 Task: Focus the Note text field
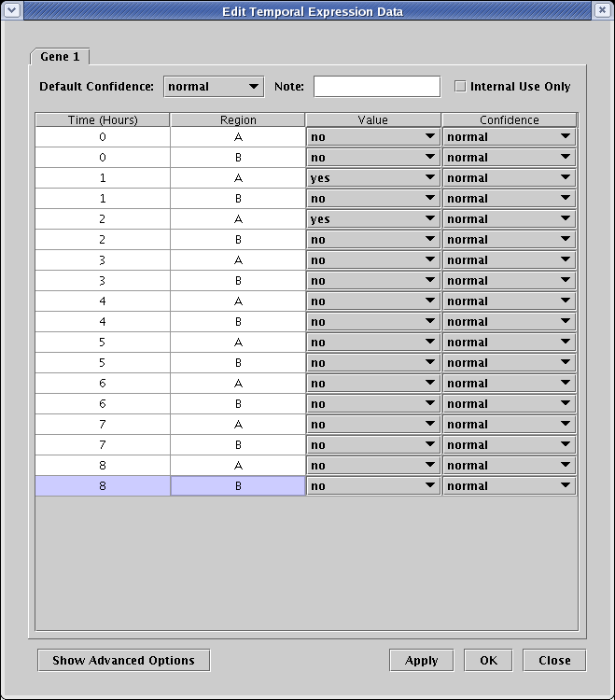click(376, 87)
